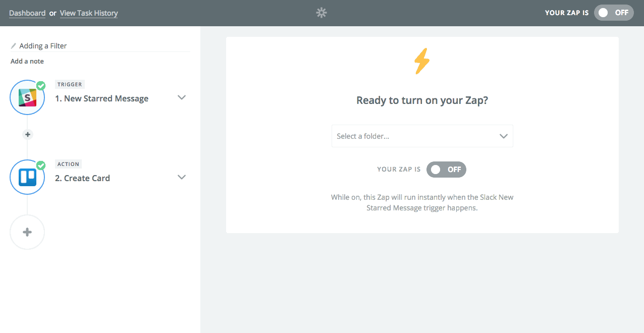Click the pencil icon beside the Zap name
This screenshot has height=333, width=644.
[14, 46]
